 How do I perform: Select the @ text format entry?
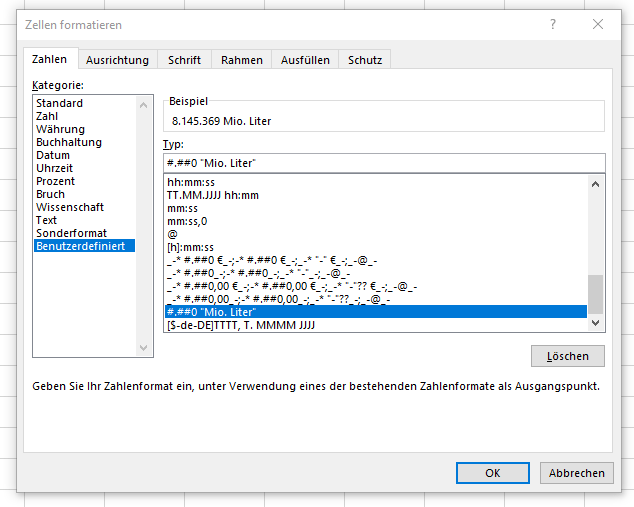coord(376,234)
